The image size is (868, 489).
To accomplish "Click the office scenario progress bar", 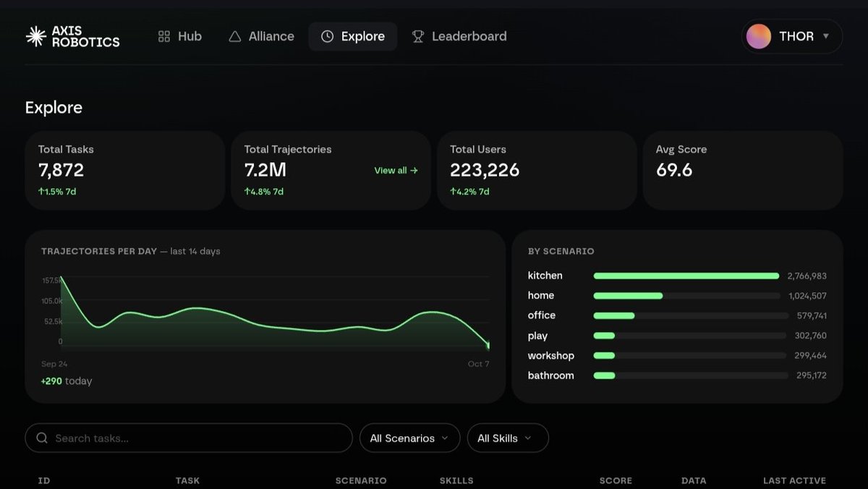I will coord(691,315).
